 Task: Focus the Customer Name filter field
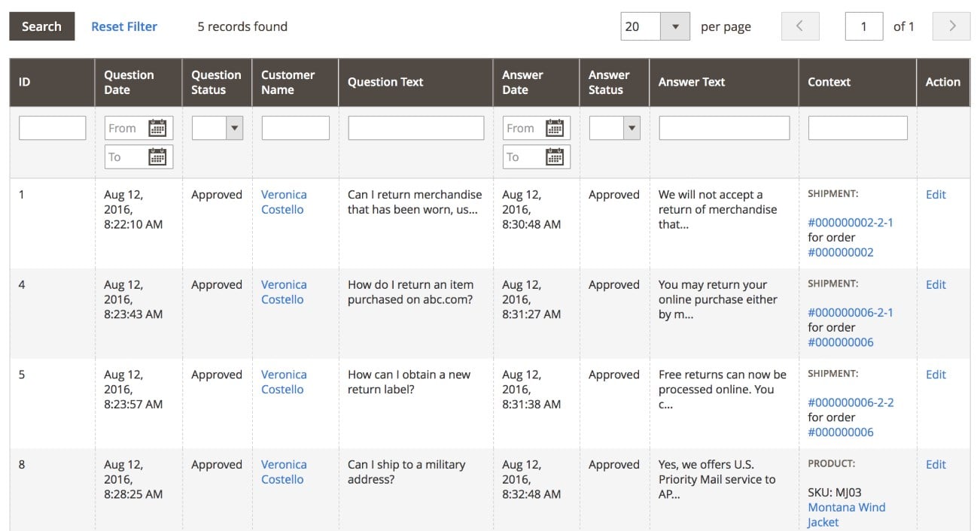296,128
